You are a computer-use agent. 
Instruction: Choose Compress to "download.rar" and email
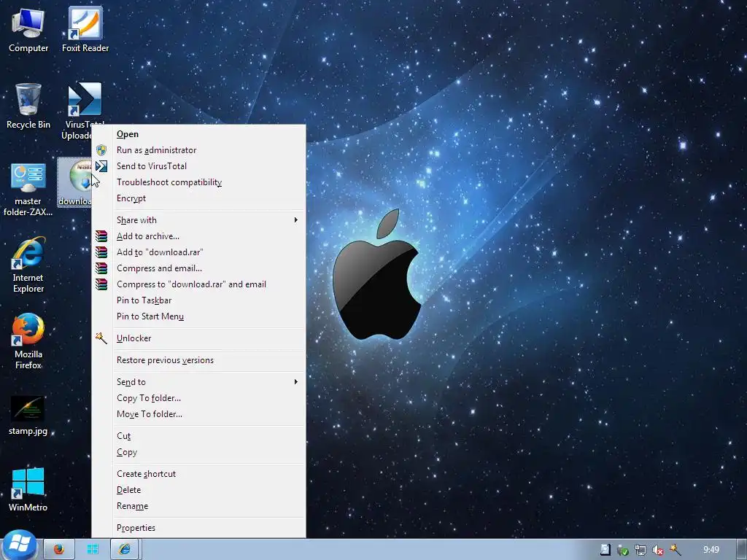(198, 284)
